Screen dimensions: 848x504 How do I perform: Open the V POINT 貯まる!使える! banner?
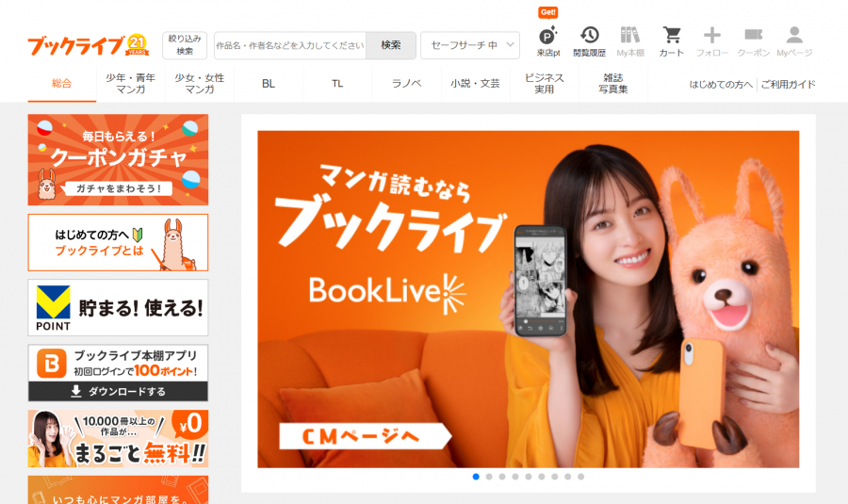(x=118, y=308)
